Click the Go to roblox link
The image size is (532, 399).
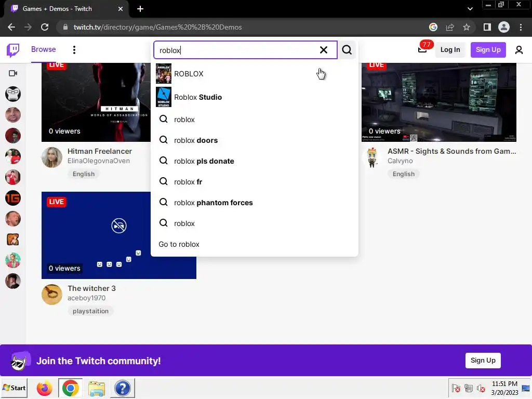(179, 244)
